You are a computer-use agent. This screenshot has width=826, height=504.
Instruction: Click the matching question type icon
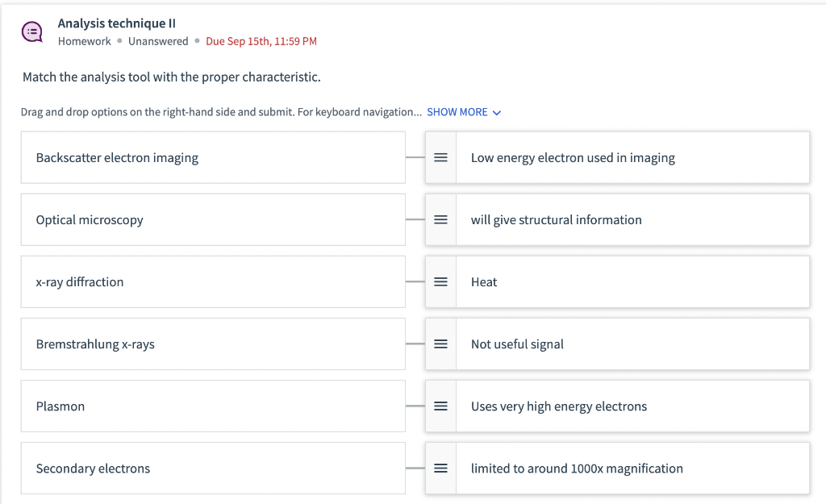(x=32, y=32)
